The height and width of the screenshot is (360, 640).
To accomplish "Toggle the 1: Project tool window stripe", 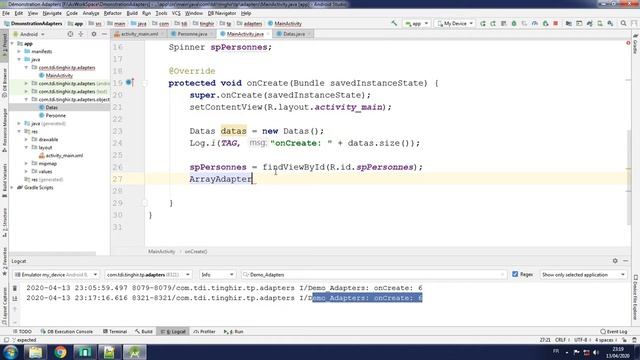I will point(4,46).
